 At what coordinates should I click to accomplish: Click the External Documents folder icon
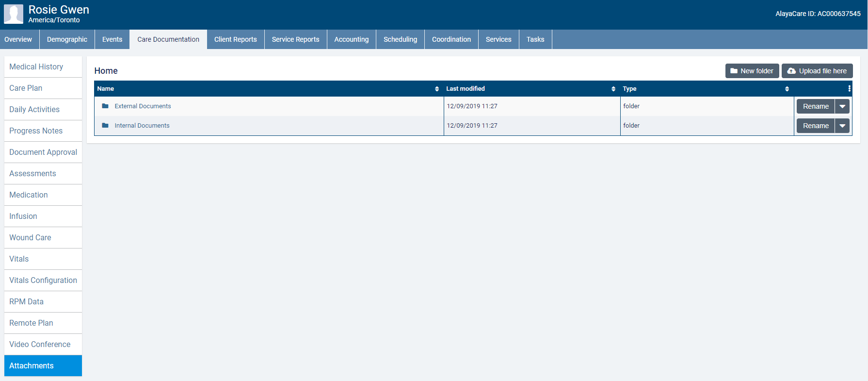coord(105,106)
